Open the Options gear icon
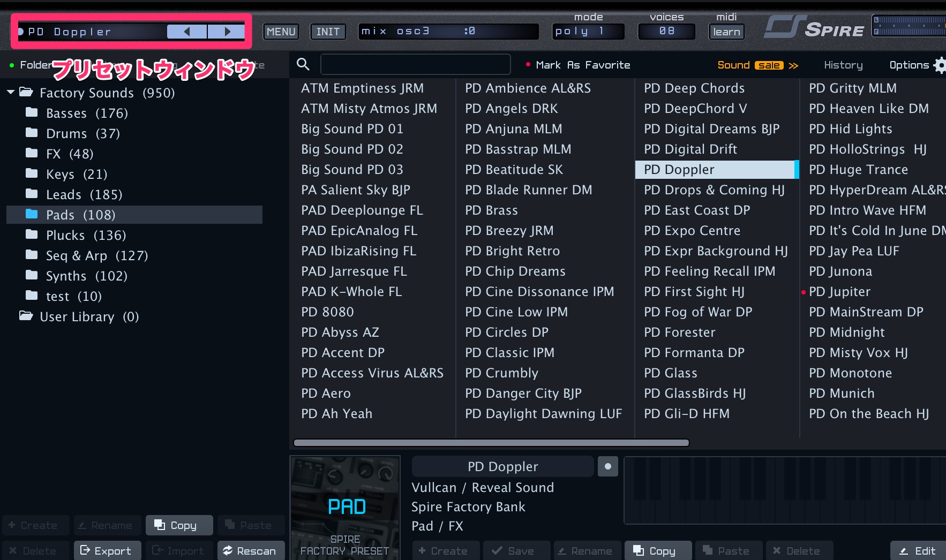This screenshot has width=946, height=560. (940, 65)
